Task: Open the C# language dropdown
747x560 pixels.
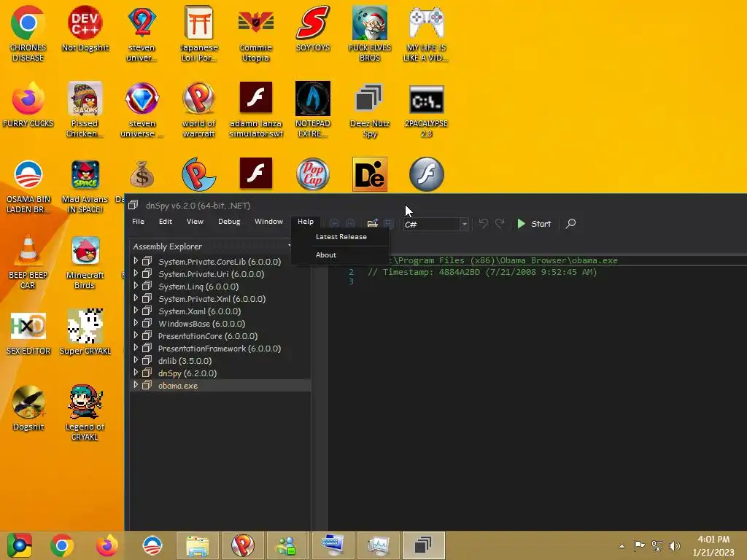Action: coord(436,225)
